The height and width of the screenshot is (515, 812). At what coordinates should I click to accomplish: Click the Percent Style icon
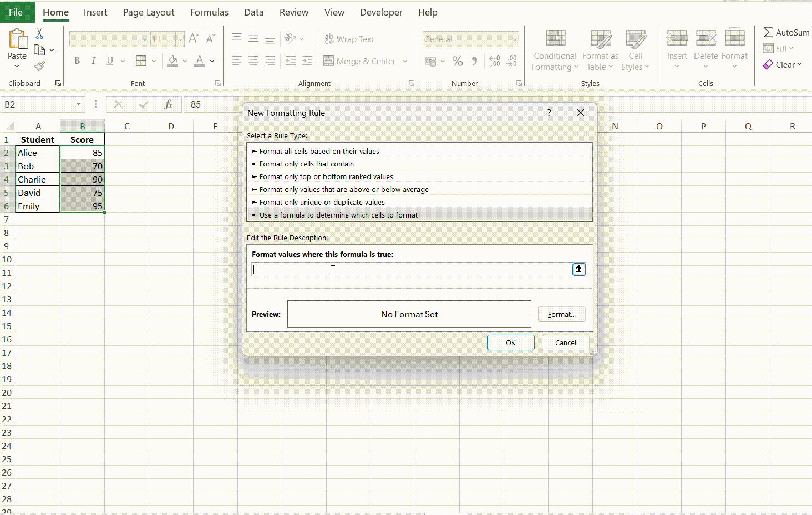point(458,61)
